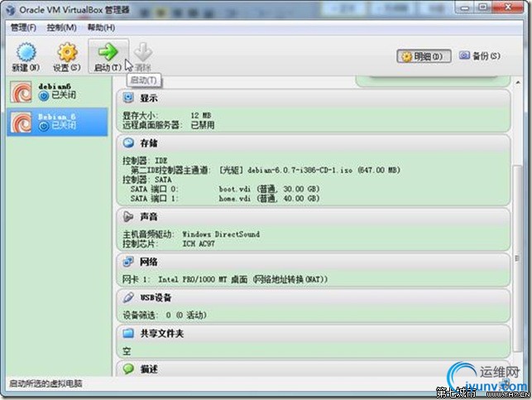
Task: Start the VM with 启动 green arrow
Action: click(x=108, y=52)
